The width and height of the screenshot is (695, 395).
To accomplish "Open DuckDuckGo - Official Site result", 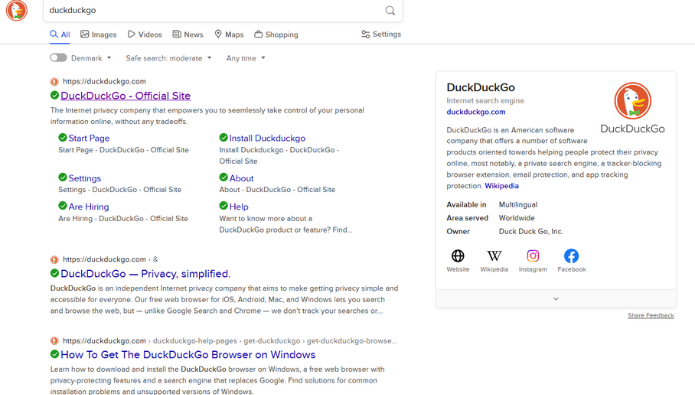I will (x=125, y=96).
